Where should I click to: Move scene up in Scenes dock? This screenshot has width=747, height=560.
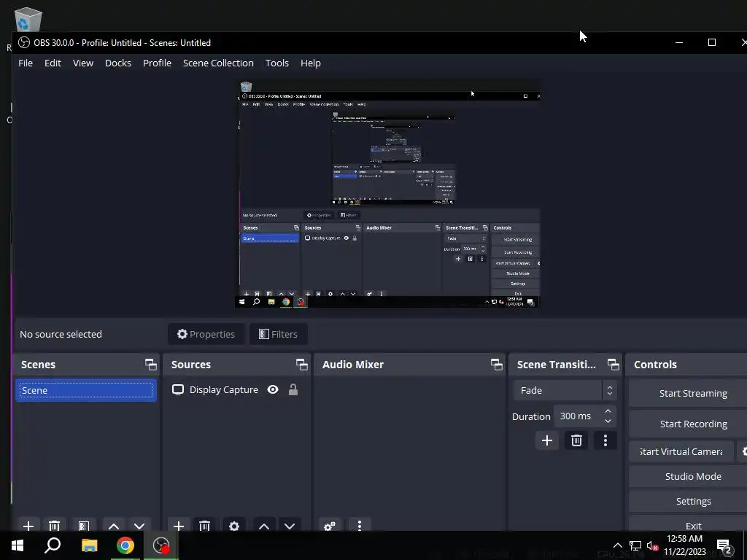pos(113,526)
